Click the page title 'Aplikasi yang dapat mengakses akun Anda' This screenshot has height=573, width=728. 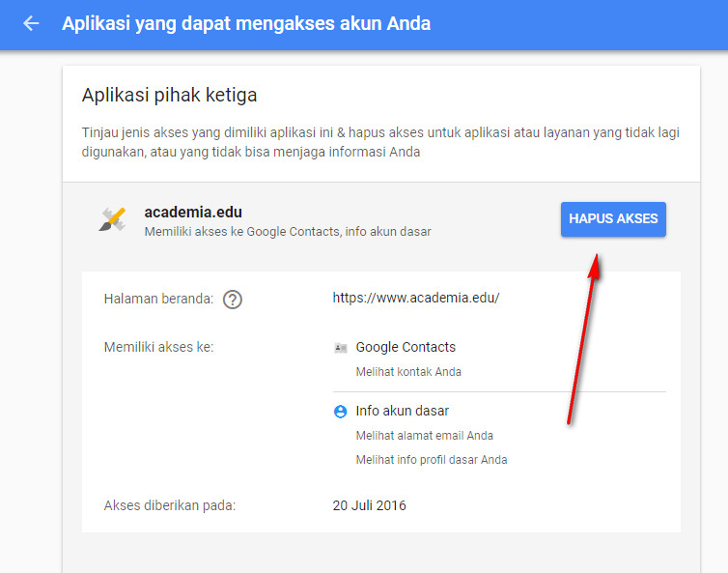(x=246, y=23)
